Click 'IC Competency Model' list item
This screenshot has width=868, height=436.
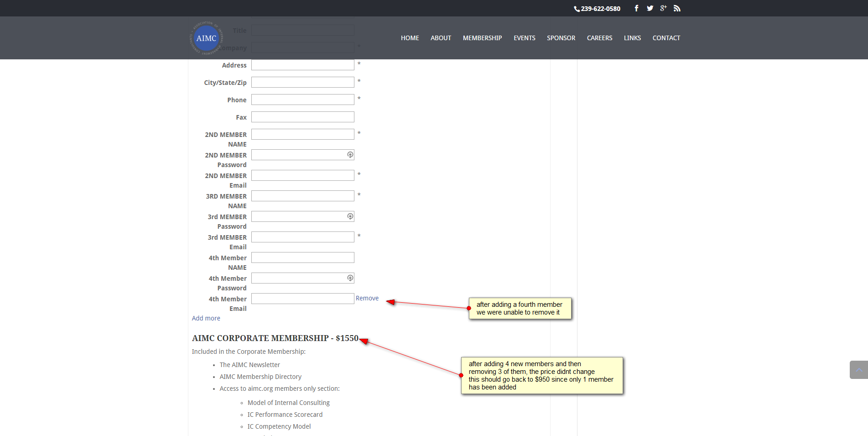tap(279, 426)
